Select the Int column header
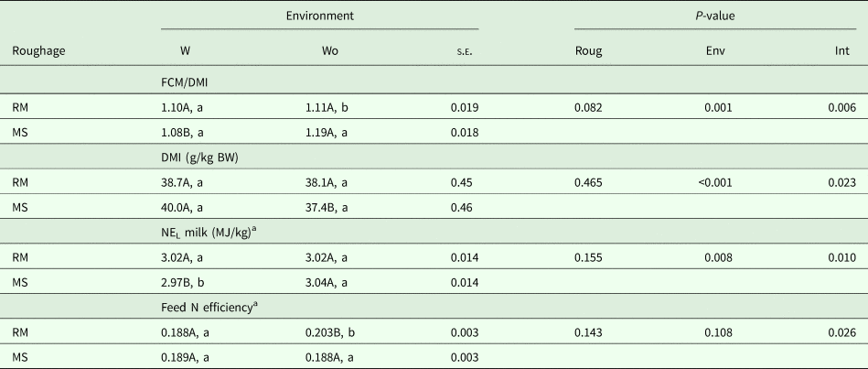 coord(847,51)
